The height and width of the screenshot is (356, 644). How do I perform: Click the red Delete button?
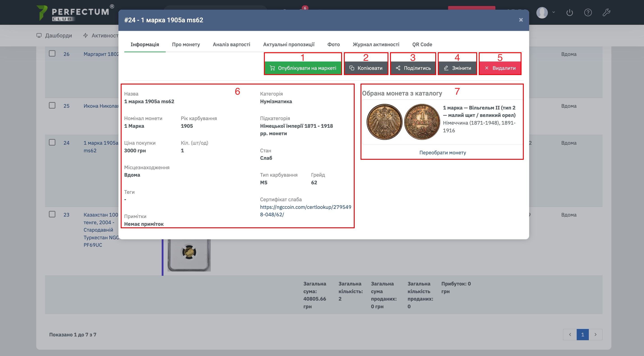point(500,68)
